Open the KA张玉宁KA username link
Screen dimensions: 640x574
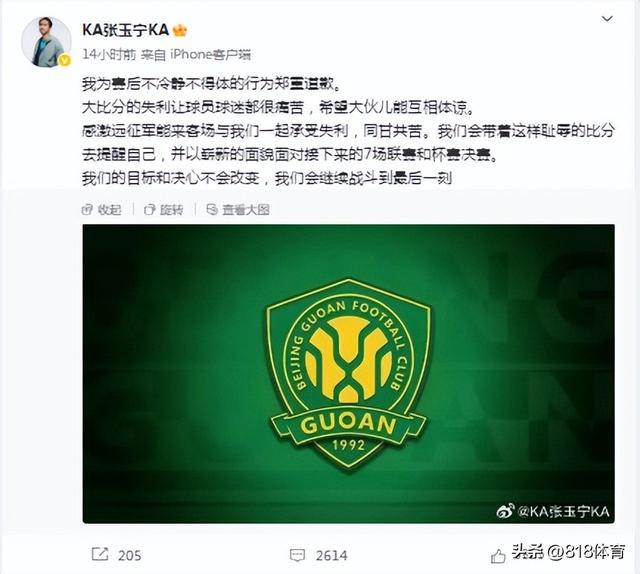[126, 30]
